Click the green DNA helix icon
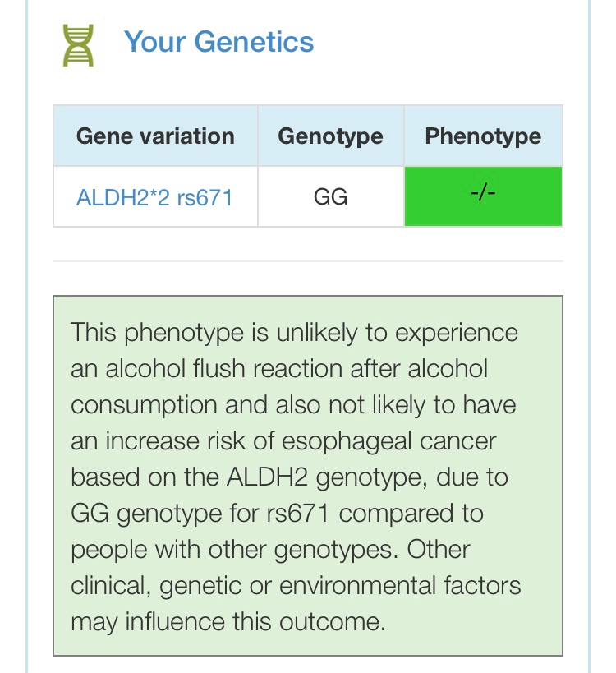Image resolution: width=616 pixels, height=673 pixels. [x=79, y=44]
